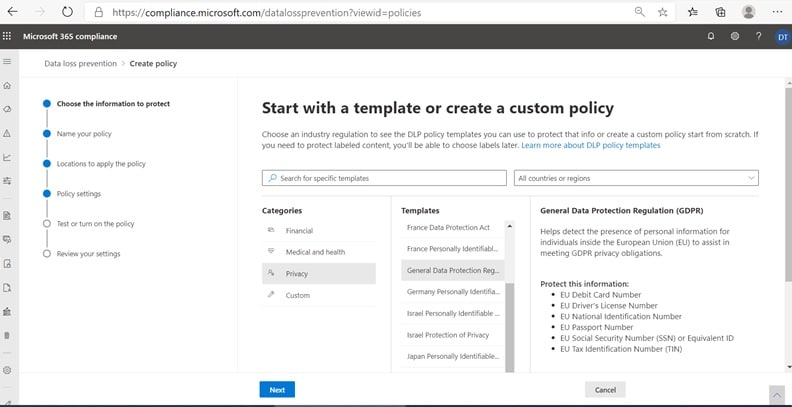Open notifications bell in header

[x=711, y=36]
